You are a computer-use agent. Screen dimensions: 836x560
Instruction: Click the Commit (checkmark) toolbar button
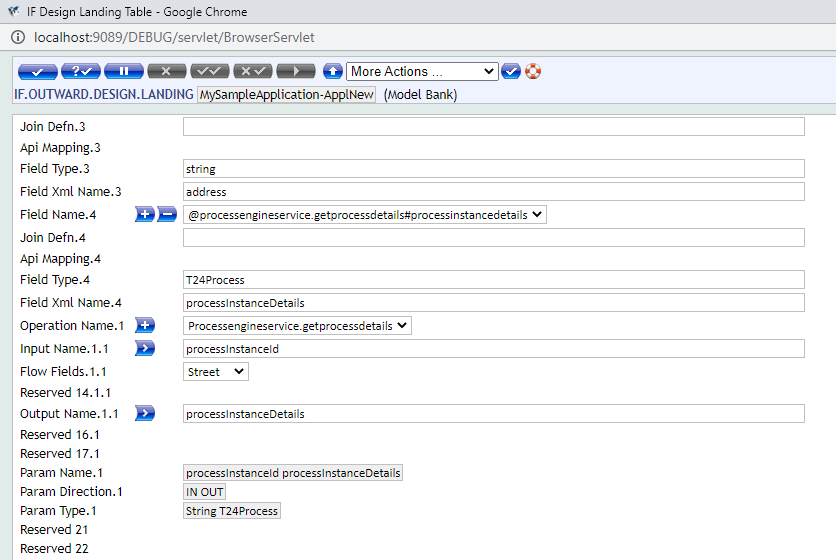point(37,72)
